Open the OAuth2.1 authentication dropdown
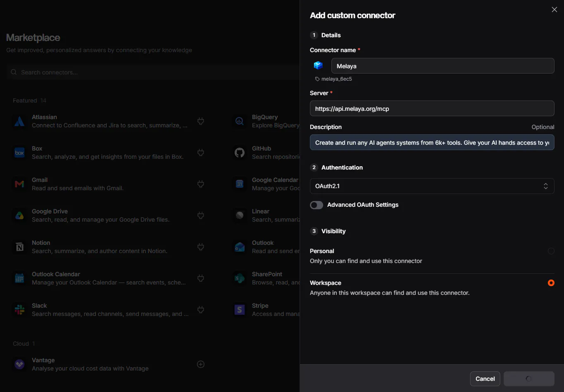 coord(432,186)
